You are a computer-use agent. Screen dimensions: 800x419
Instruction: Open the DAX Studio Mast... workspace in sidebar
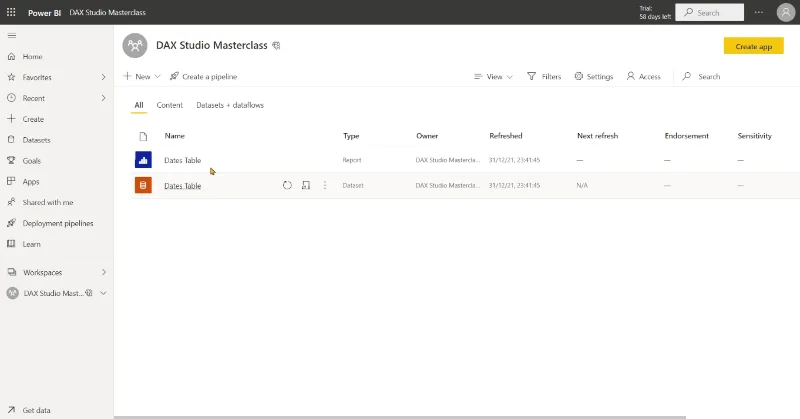coord(54,293)
